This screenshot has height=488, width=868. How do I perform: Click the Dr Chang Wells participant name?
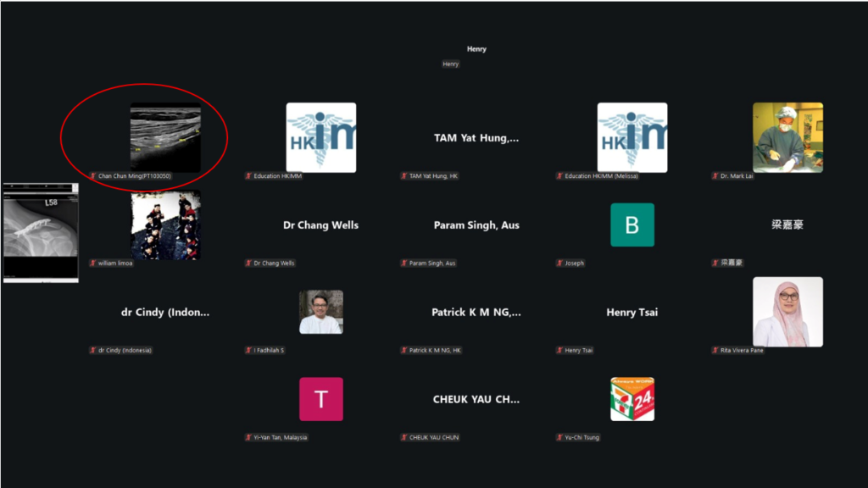tap(320, 225)
